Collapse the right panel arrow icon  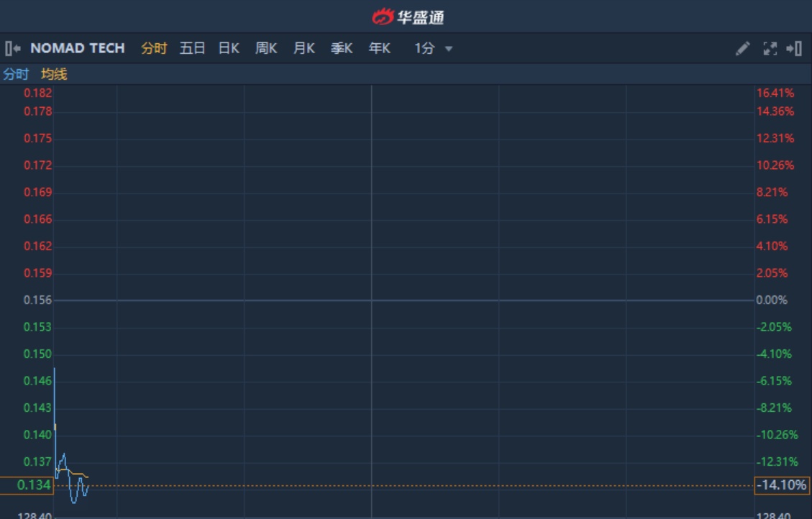pyautogui.click(x=794, y=49)
